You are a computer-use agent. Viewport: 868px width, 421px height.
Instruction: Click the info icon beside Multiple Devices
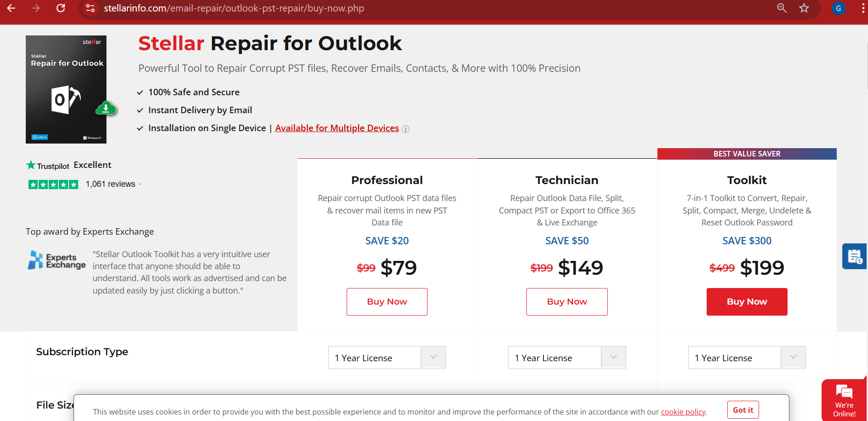[405, 129]
